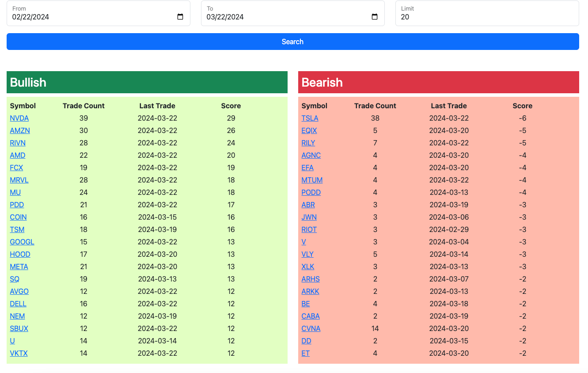Viewport: 588px width, 373px height.
Task: Click NVDA's score value 29
Action: pos(231,118)
